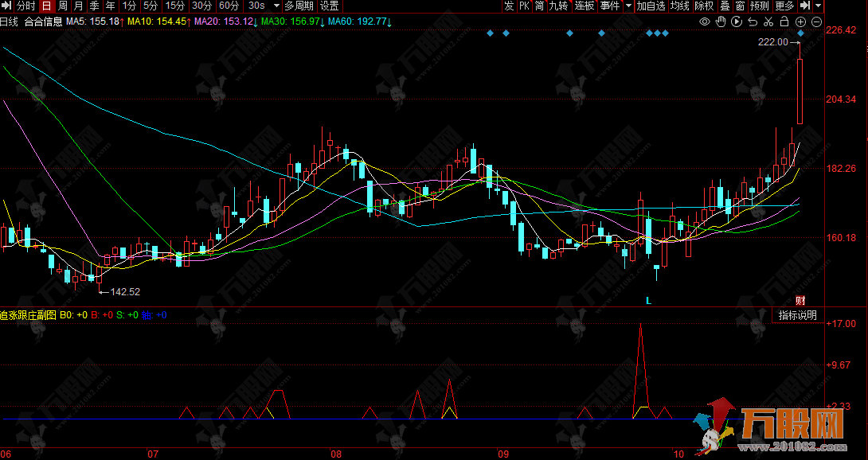Image resolution: width=868 pixels, height=460 pixels.
Task: Toggle 均线 moving average display
Action: (679, 6)
